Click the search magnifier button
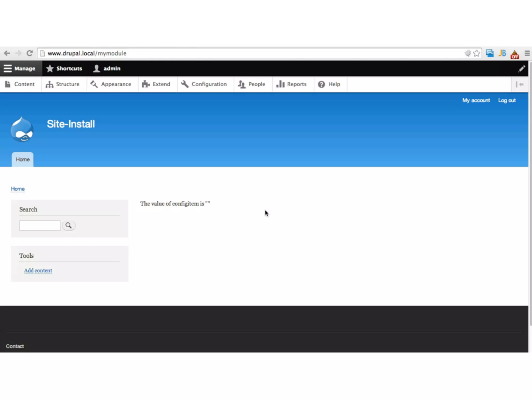The width and height of the screenshot is (532, 399). click(x=69, y=225)
